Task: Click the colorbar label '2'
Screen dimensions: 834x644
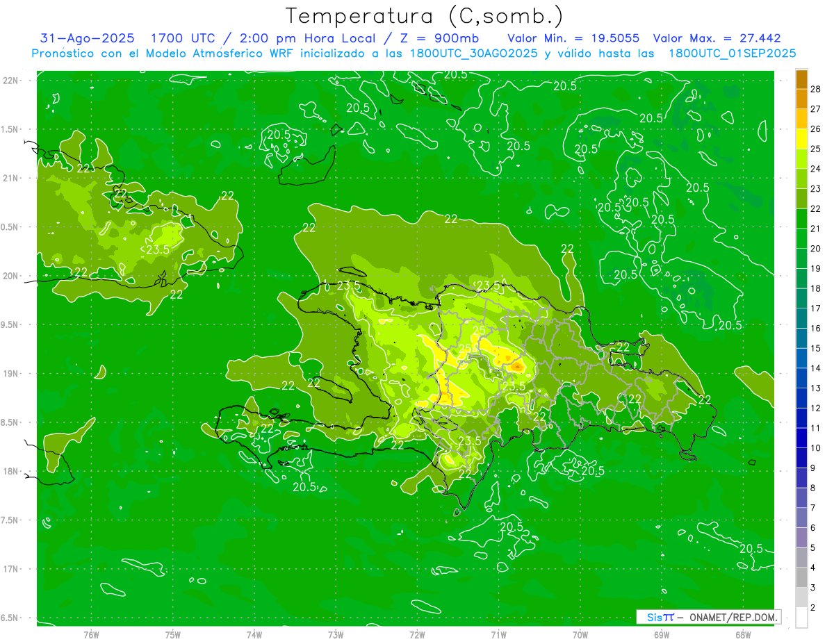Action: [814, 608]
